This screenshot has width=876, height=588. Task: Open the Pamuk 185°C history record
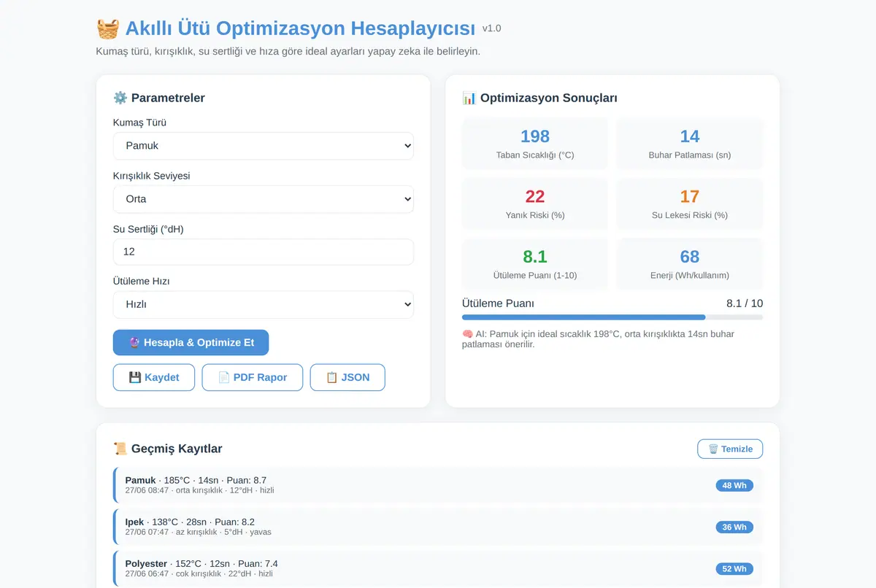pyautogui.click(x=438, y=485)
